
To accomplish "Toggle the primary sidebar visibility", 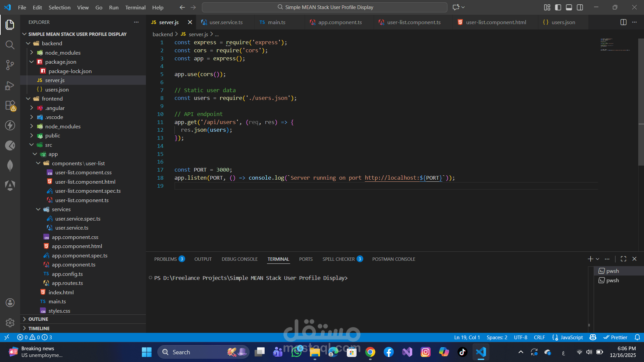I will (557, 7).
